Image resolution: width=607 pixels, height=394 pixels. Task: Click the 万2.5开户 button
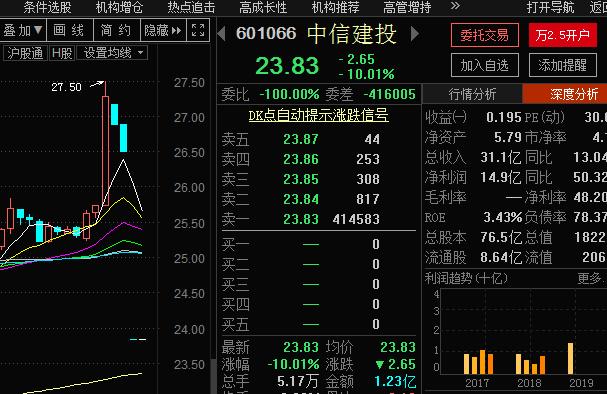(x=562, y=35)
